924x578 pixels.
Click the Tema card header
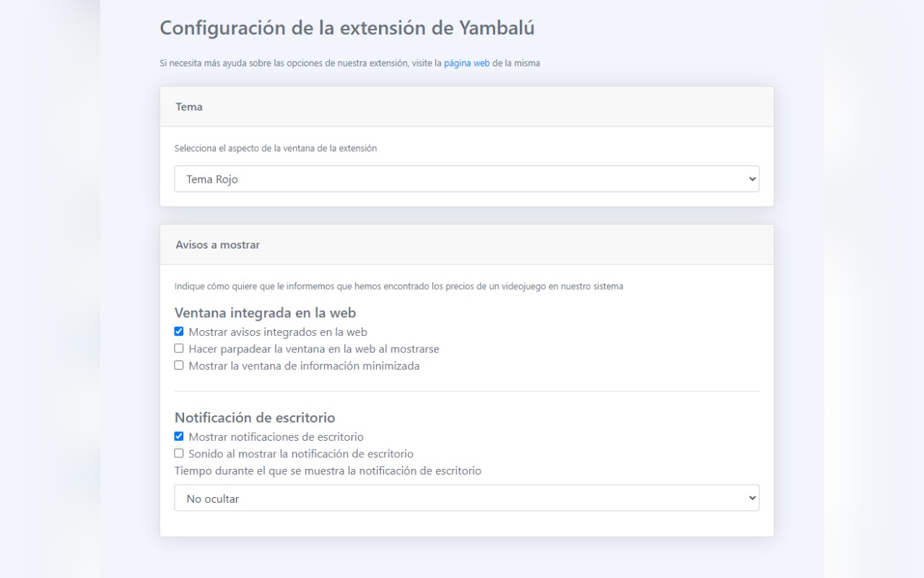466,107
